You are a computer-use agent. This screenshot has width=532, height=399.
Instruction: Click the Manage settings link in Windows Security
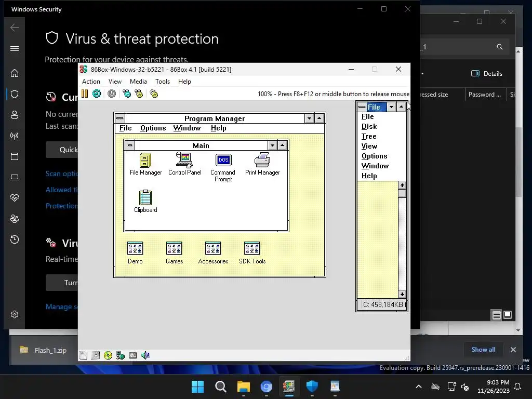[x=62, y=307]
